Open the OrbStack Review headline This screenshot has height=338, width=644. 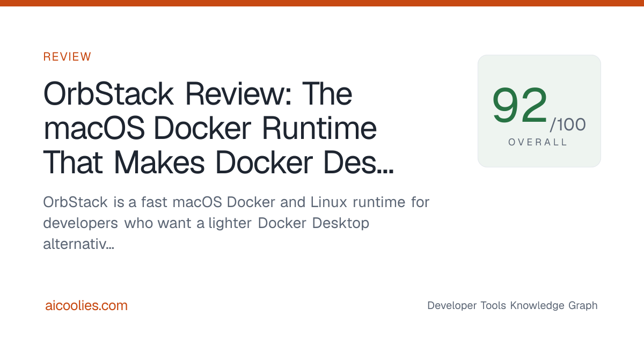coord(218,129)
